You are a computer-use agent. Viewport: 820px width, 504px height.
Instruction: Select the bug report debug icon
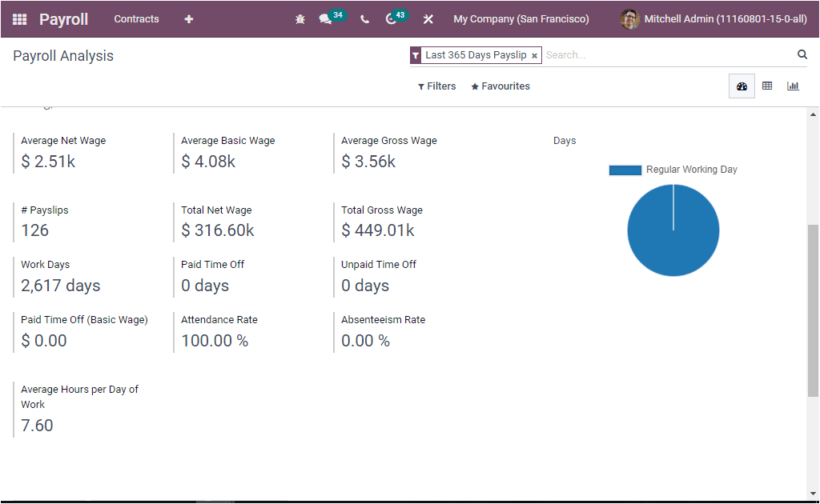(x=299, y=18)
